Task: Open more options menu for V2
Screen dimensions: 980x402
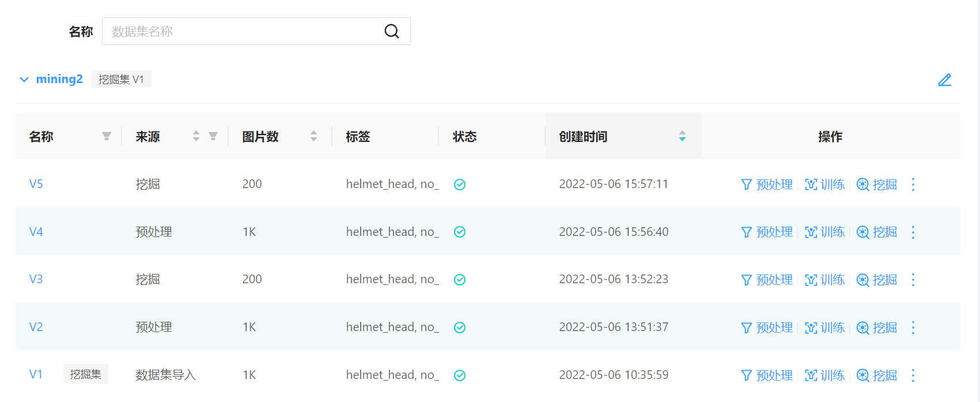Action: click(x=913, y=328)
